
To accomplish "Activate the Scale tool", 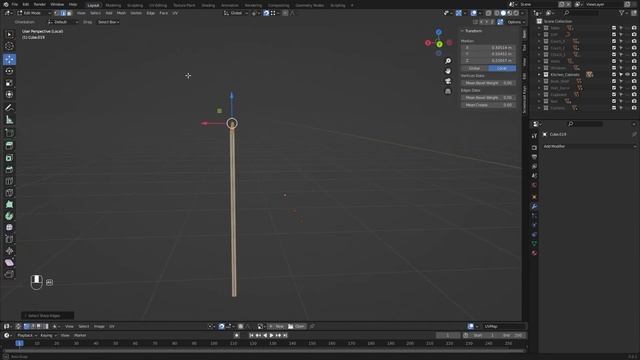I will tap(9, 83).
